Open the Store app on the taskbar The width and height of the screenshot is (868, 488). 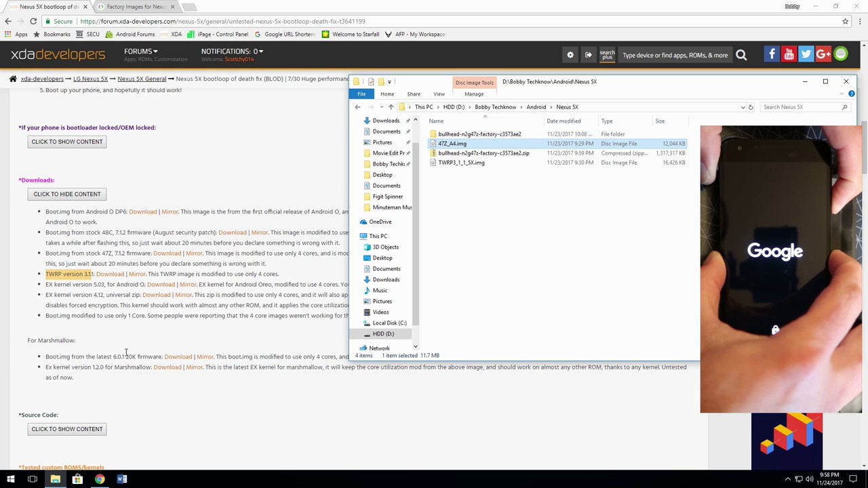pos(77,479)
